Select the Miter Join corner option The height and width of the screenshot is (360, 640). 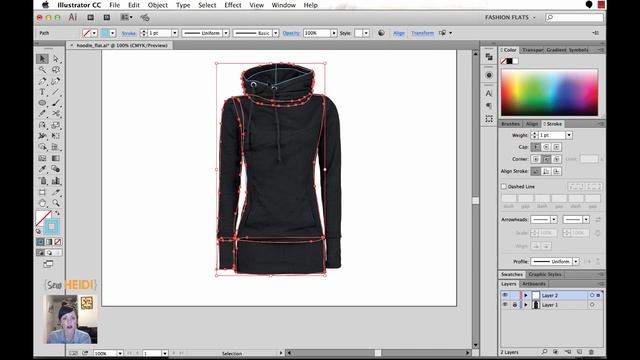[536, 159]
